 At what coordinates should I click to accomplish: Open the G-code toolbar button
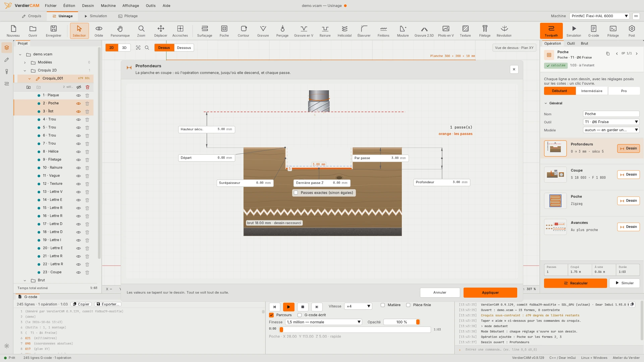(x=593, y=31)
